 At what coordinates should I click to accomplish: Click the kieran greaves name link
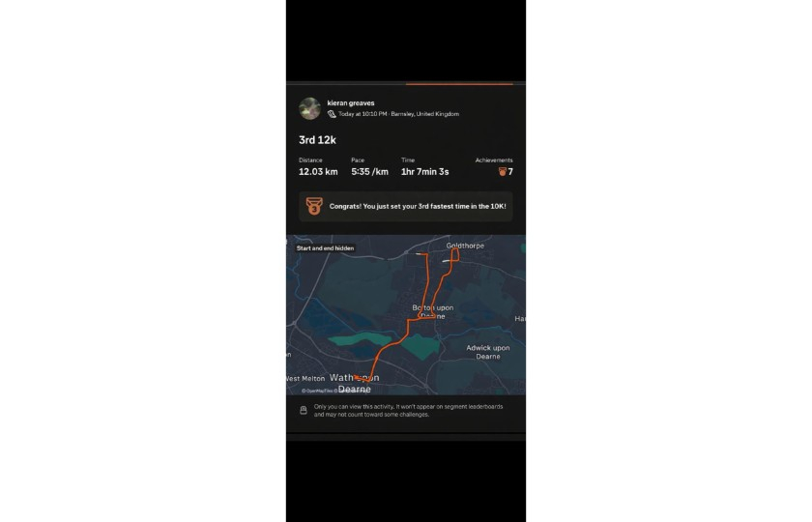351,103
